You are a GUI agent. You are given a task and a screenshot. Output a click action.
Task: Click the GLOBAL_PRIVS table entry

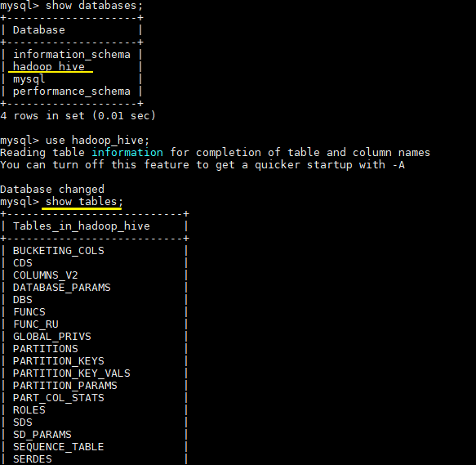click(52, 337)
